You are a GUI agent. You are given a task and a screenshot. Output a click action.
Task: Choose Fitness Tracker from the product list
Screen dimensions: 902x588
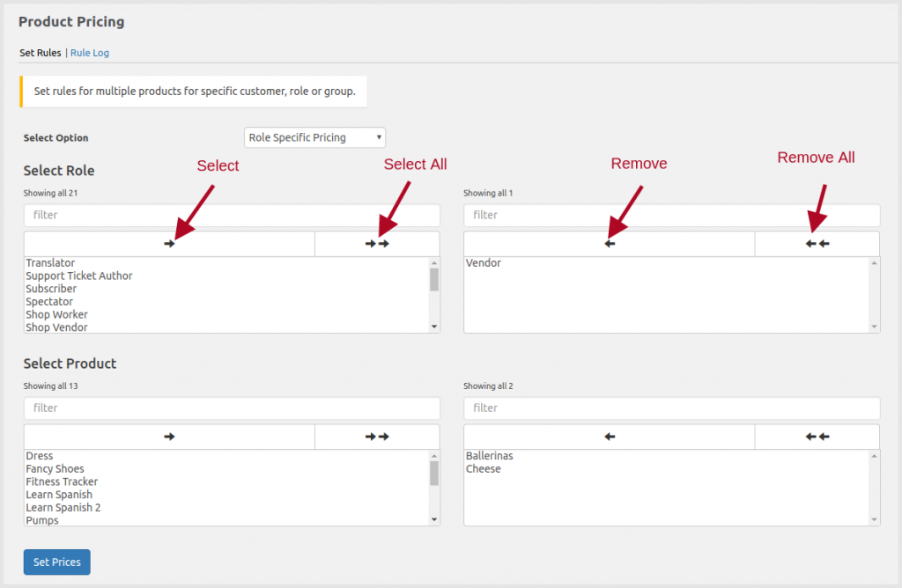click(62, 481)
